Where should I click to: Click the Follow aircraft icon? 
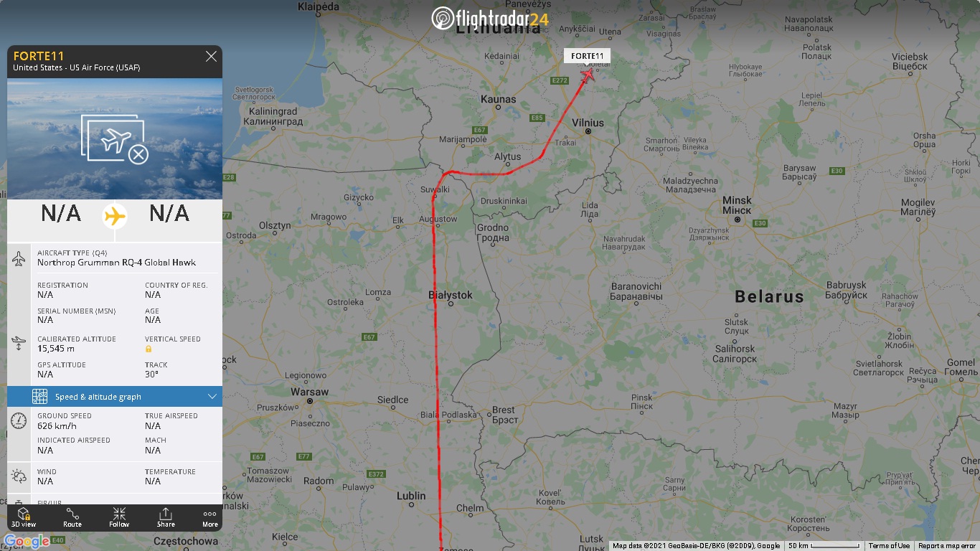click(119, 517)
